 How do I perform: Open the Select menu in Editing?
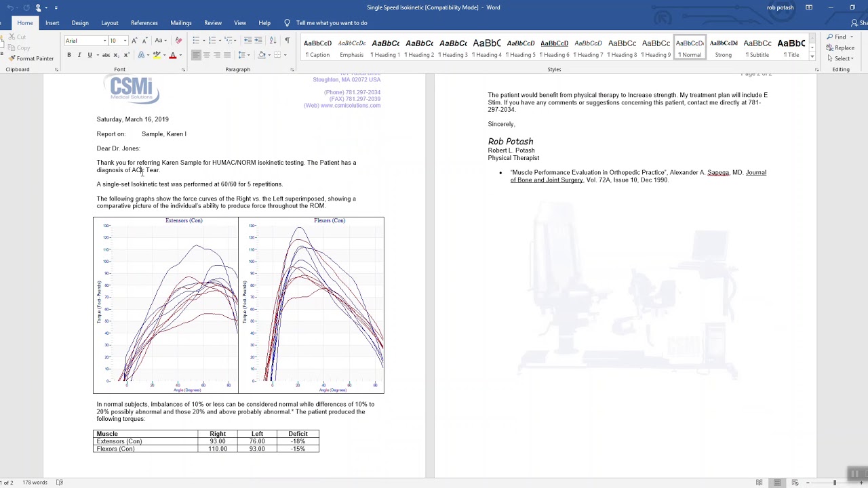click(840, 58)
